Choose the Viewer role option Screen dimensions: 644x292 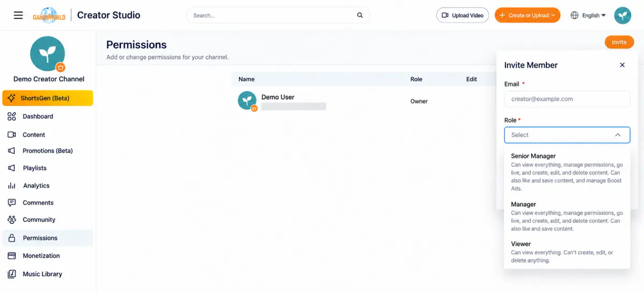coord(567,252)
